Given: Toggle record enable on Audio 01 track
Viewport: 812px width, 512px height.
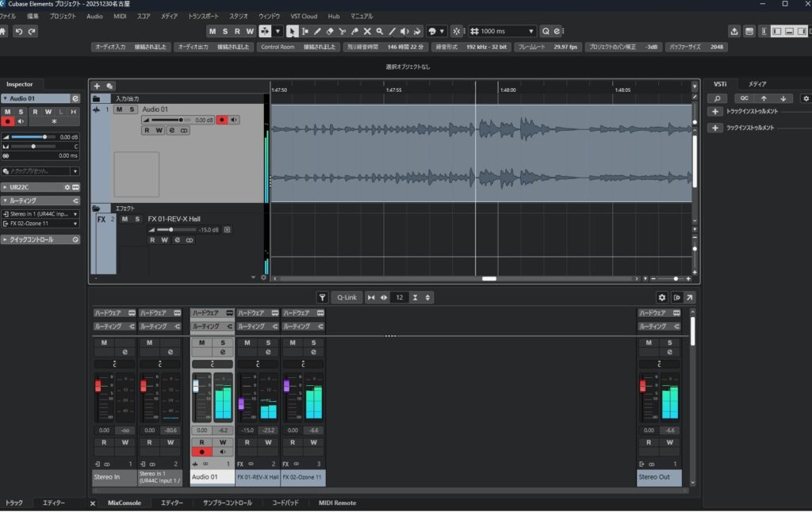Looking at the screenshot, I should (x=222, y=120).
